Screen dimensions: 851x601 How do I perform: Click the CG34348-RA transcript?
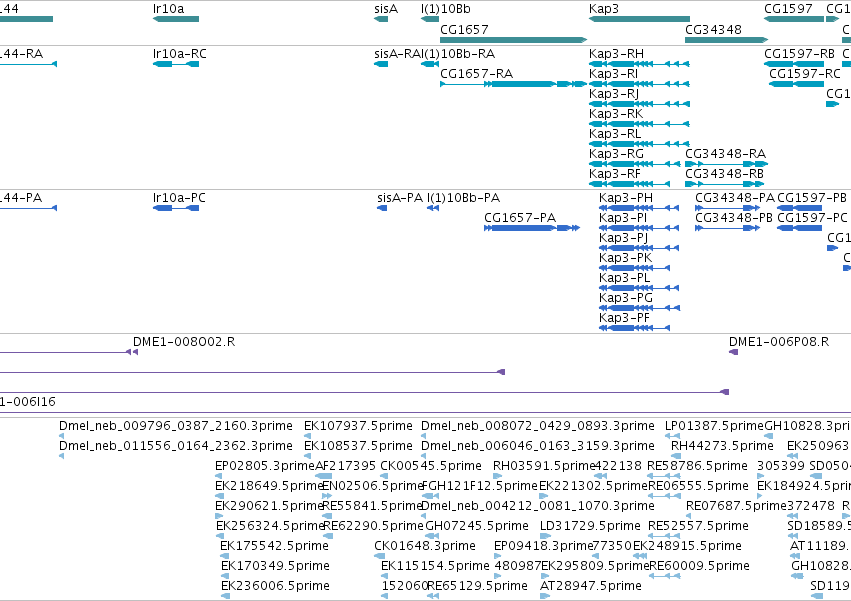pyautogui.click(x=726, y=164)
